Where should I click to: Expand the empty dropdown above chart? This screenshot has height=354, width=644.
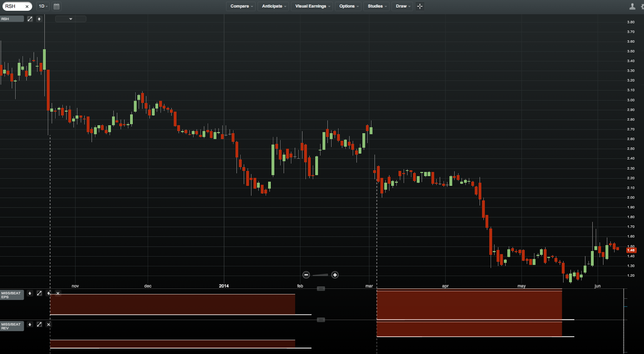coord(70,19)
